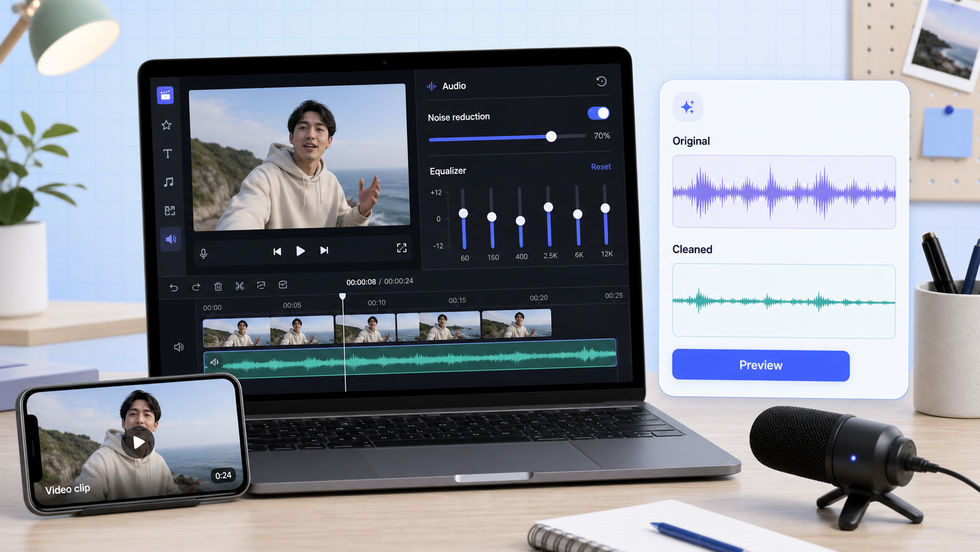Click the 00:00 mark on timeline ruler

[x=212, y=308]
